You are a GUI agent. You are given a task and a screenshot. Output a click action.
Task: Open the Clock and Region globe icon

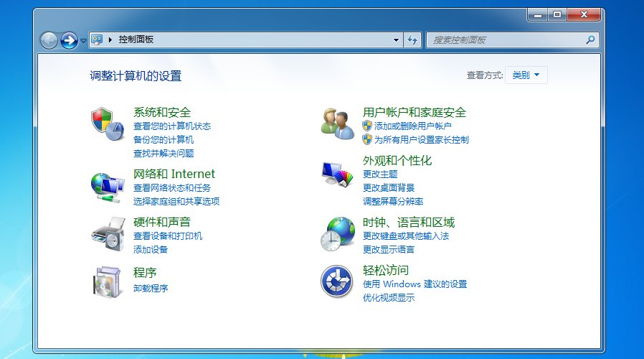[338, 234]
